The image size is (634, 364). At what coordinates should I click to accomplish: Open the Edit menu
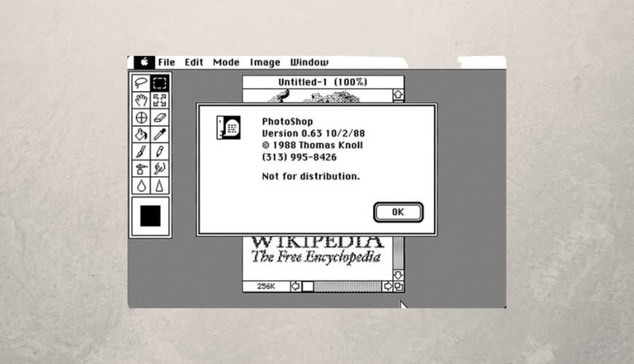point(194,62)
